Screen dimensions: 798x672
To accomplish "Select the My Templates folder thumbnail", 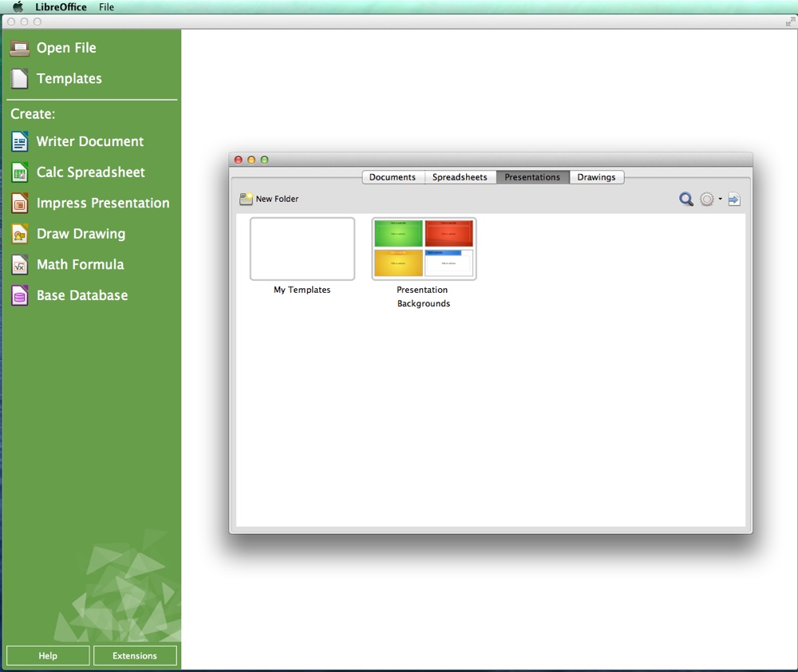I will 302,249.
